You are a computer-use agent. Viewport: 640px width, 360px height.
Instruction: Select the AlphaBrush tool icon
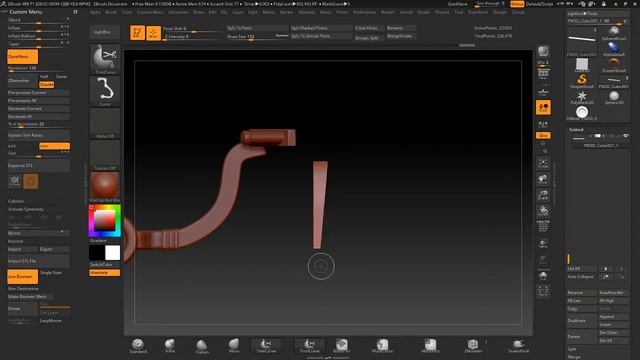(x=614, y=49)
